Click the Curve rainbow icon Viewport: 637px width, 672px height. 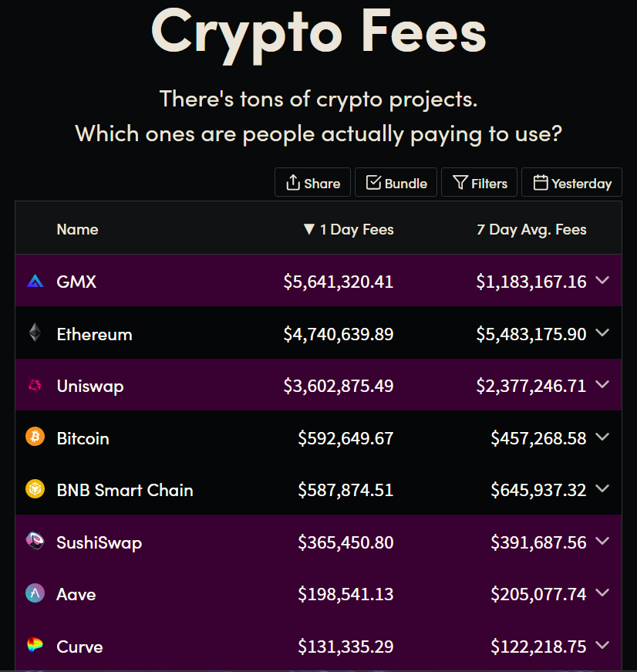(35, 646)
